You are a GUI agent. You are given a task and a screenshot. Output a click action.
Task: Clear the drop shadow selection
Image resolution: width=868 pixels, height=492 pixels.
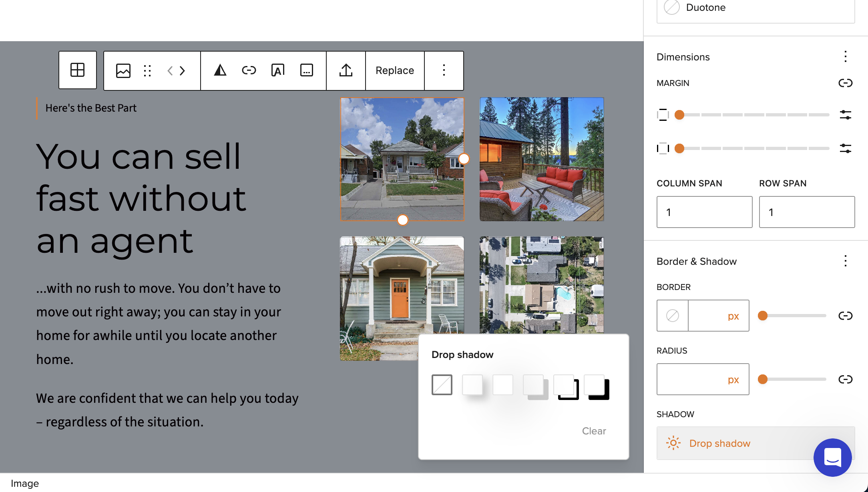[x=594, y=431]
